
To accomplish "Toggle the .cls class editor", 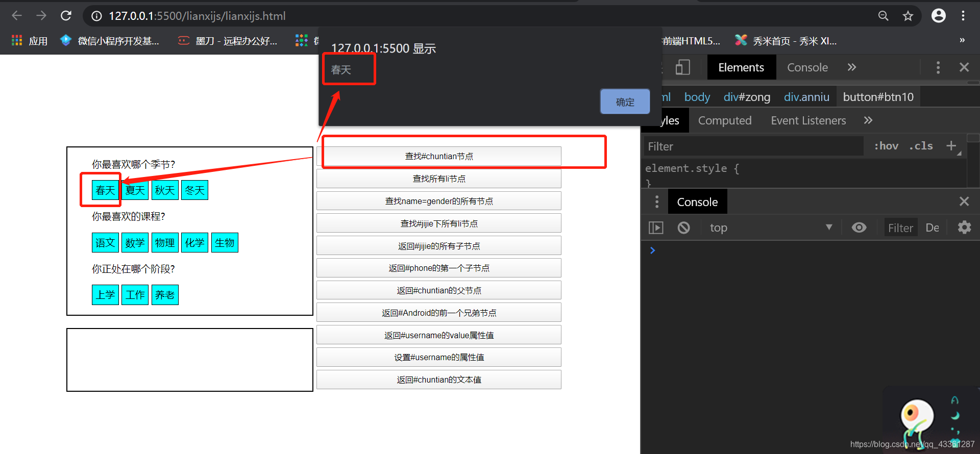I will [x=921, y=146].
